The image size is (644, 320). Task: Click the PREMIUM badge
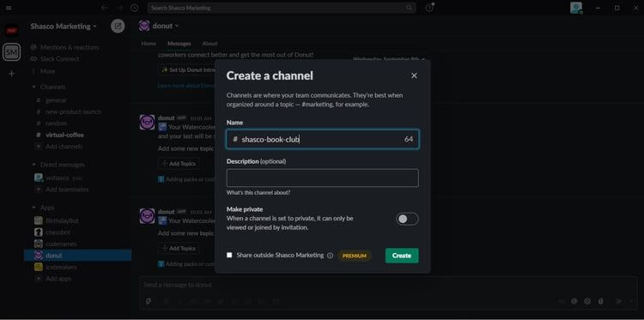click(354, 256)
